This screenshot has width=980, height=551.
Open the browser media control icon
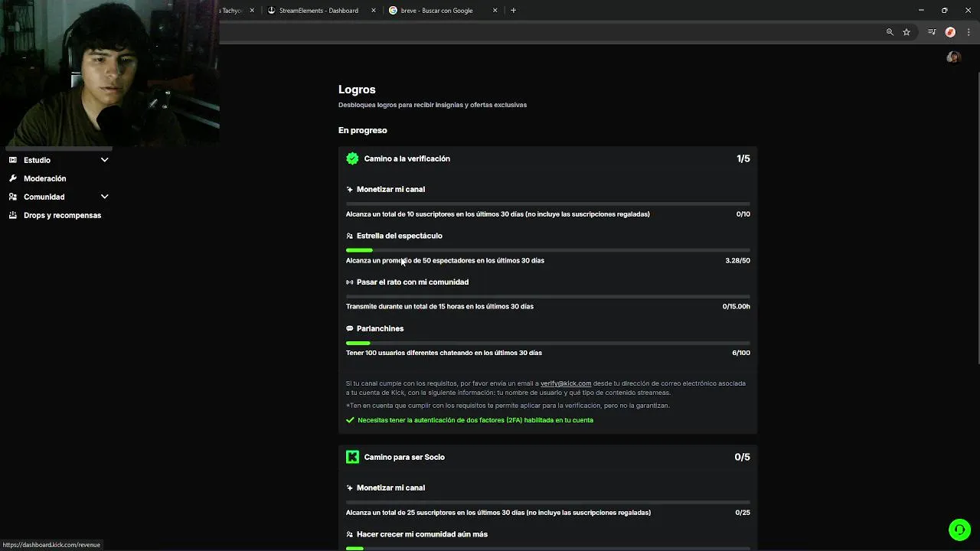click(932, 32)
